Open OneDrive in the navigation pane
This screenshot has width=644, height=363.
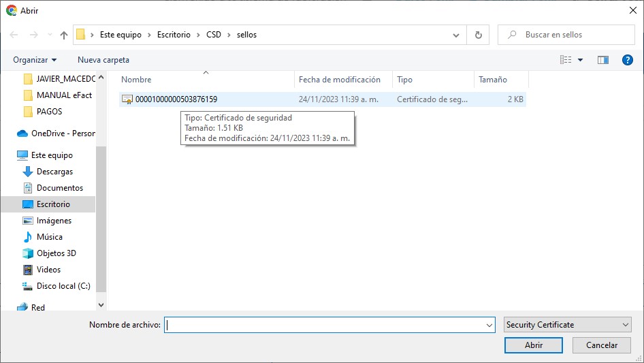coord(63,133)
